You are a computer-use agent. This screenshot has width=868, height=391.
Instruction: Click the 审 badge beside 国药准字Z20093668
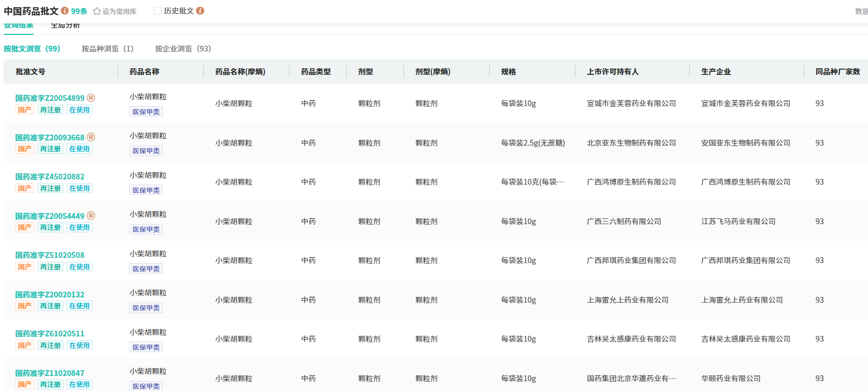pos(91,137)
